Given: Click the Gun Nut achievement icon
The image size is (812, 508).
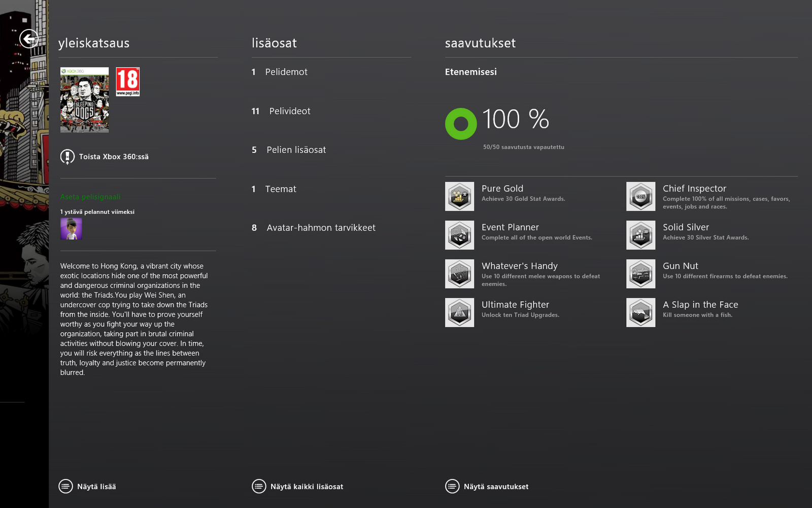Looking at the screenshot, I should (x=641, y=274).
